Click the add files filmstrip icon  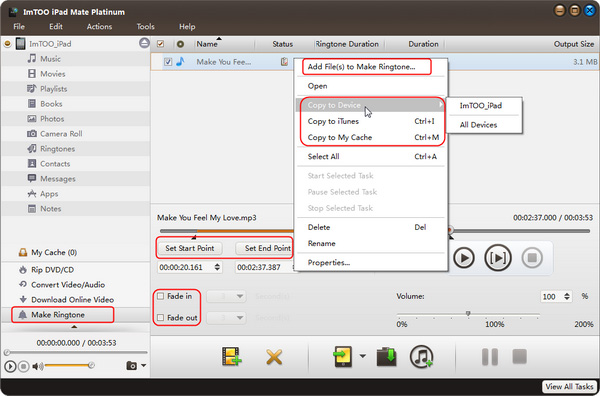point(232,356)
